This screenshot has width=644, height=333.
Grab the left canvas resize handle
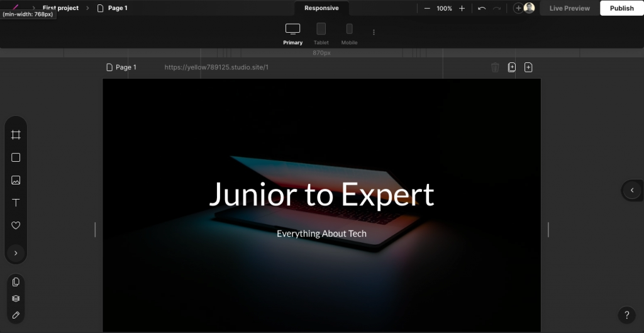(96, 229)
